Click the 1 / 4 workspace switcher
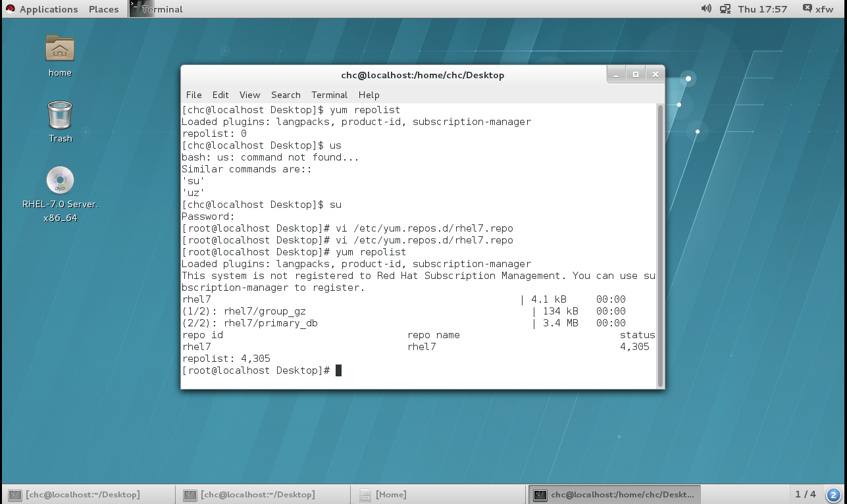 805,494
